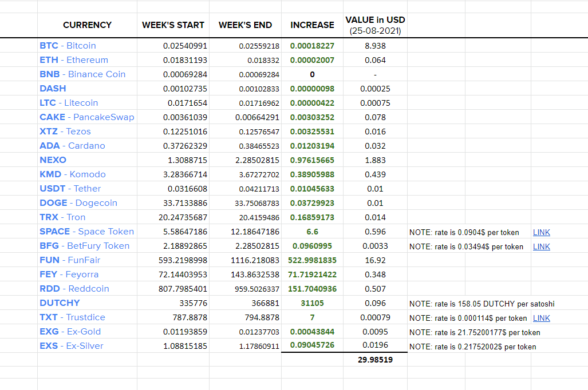Select the CURRENCY column header
This screenshot has height=390, width=588.
88,25
